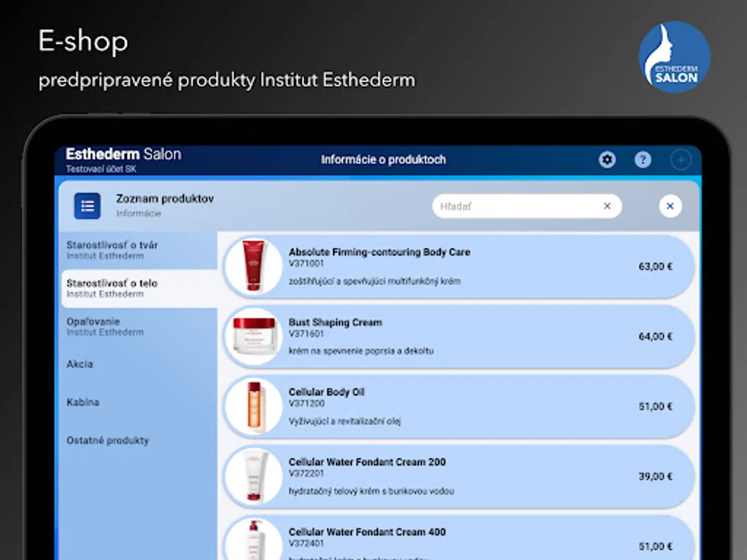Click the product list menu icon
This screenshot has height=560, width=747.
tap(88, 206)
